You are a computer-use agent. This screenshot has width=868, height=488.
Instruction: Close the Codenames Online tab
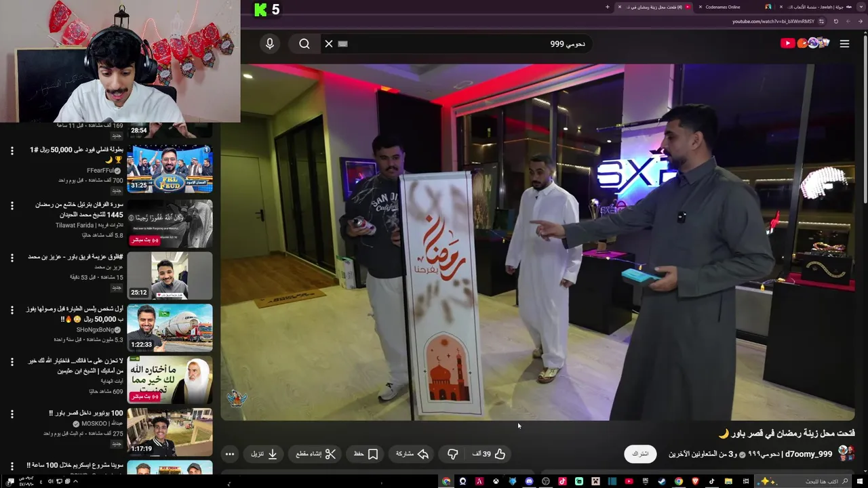(x=701, y=7)
